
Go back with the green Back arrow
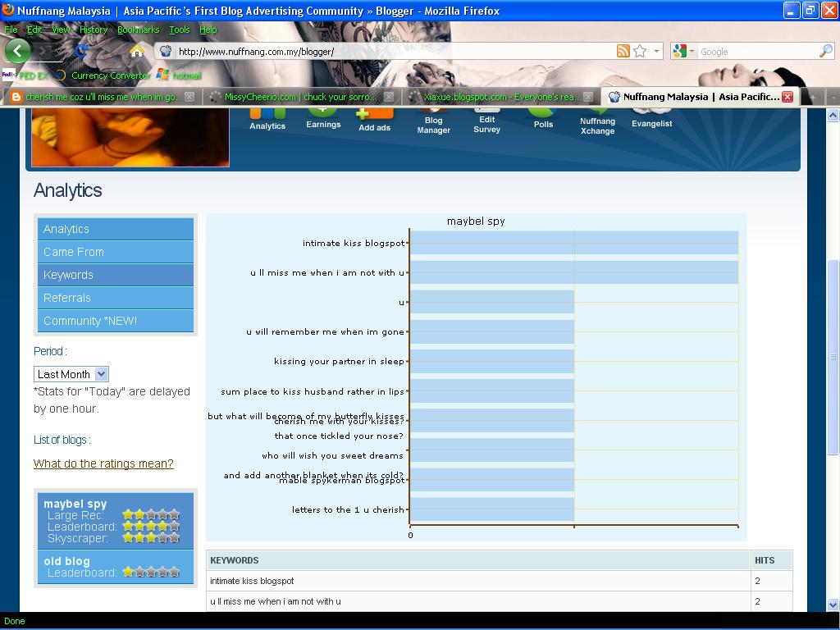18,52
